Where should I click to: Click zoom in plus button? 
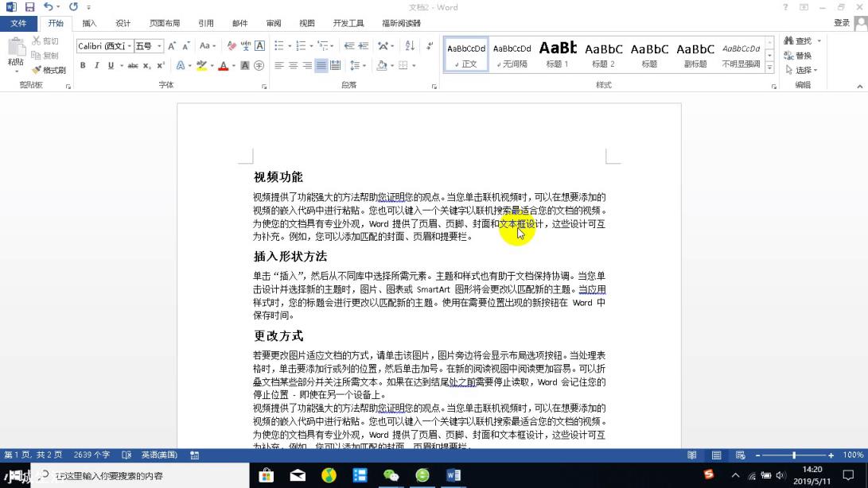(x=831, y=455)
